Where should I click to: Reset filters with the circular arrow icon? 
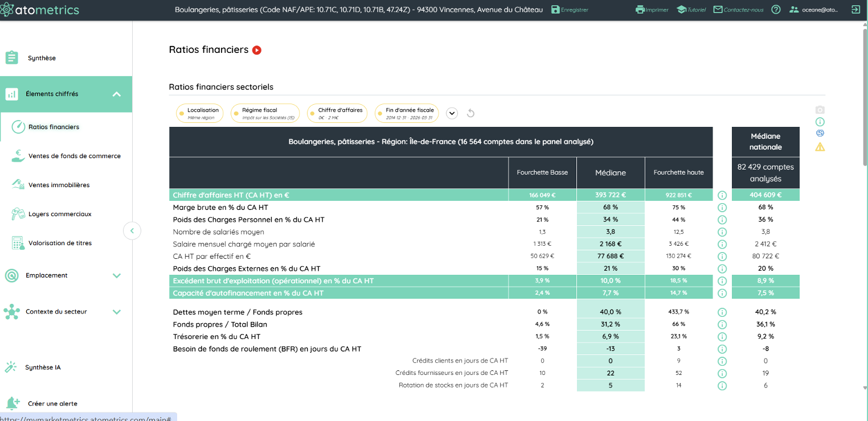[470, 113]
